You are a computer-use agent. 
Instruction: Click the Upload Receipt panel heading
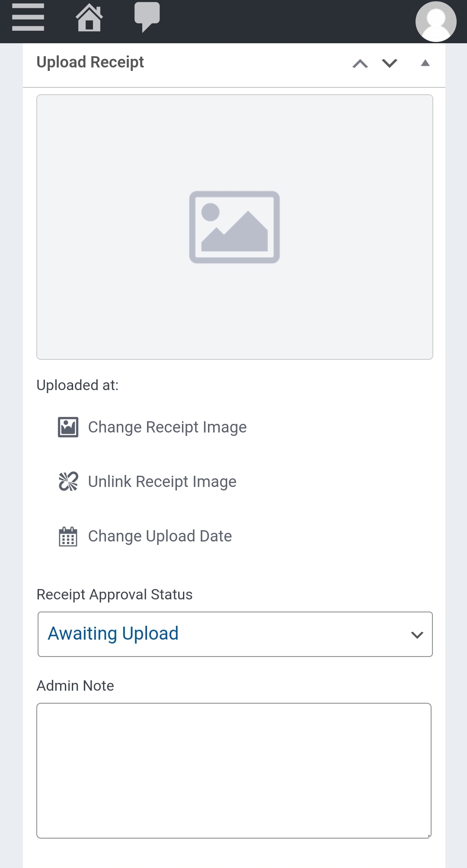click(x=90, y=62)
